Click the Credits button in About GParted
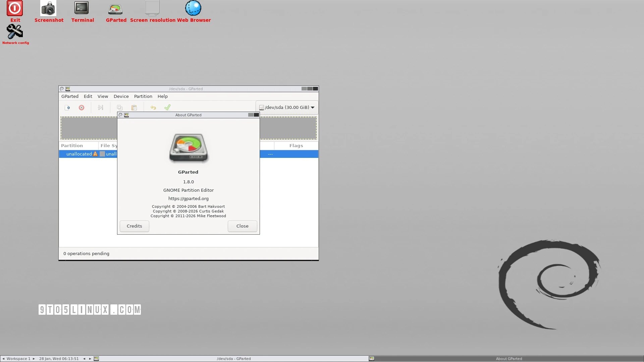 [134, 226]
